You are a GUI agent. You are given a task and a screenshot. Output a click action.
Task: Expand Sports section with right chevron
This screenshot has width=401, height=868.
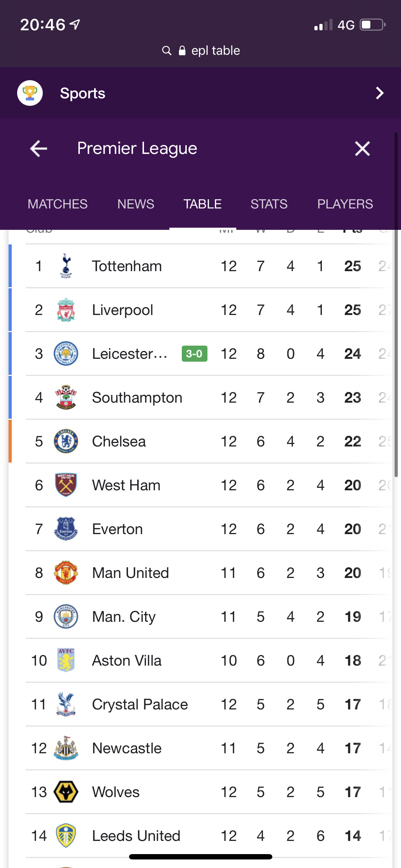(380, 93)
